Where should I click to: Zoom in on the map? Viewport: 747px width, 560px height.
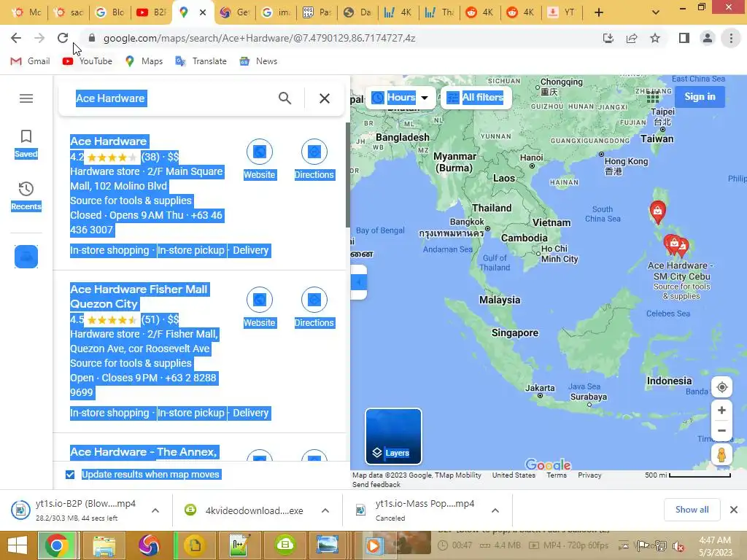(x=721, y=410)
